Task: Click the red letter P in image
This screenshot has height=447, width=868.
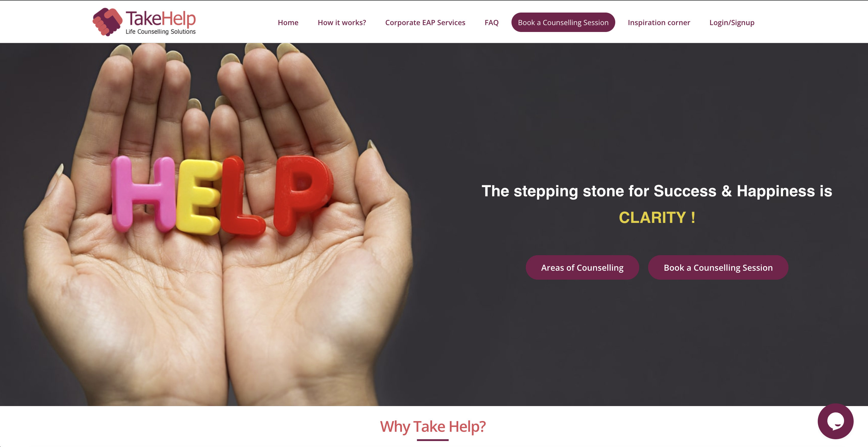Action: click(x=303, y=195)
